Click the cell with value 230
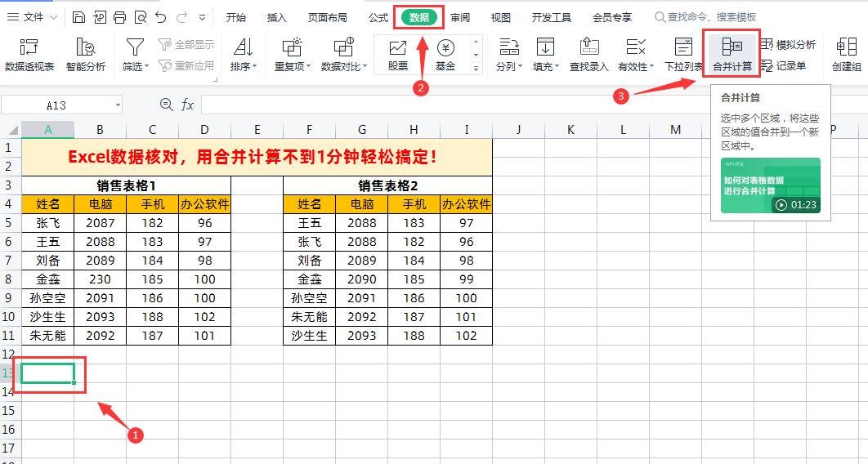The image size is (868, 464). tap(101, 279)
